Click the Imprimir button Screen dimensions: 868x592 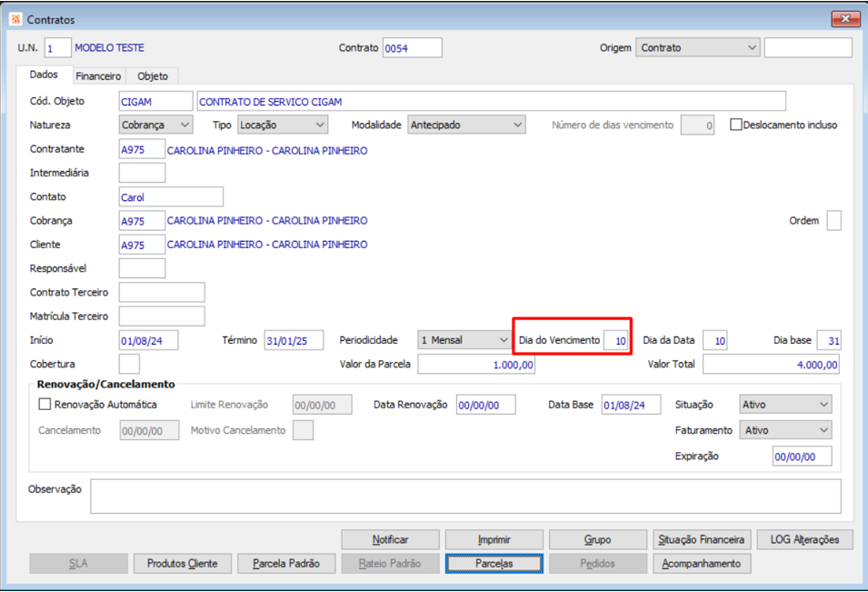[494, 540]
